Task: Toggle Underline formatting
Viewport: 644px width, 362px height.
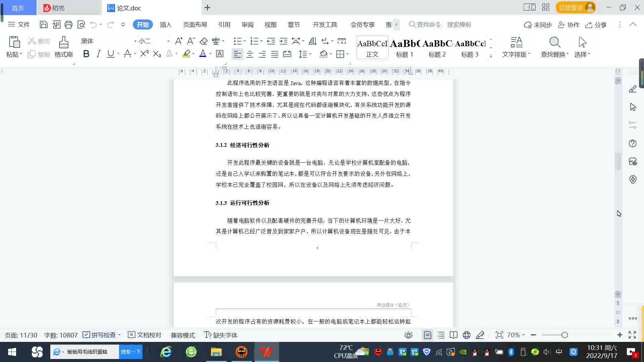Action: pyautogui.click(x=111, y=54)
